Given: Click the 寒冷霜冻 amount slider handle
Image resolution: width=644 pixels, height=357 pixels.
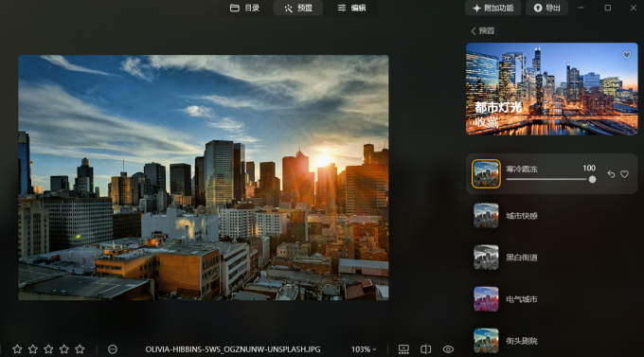Looking at the screenshot, I should click(x=592, y=180).
